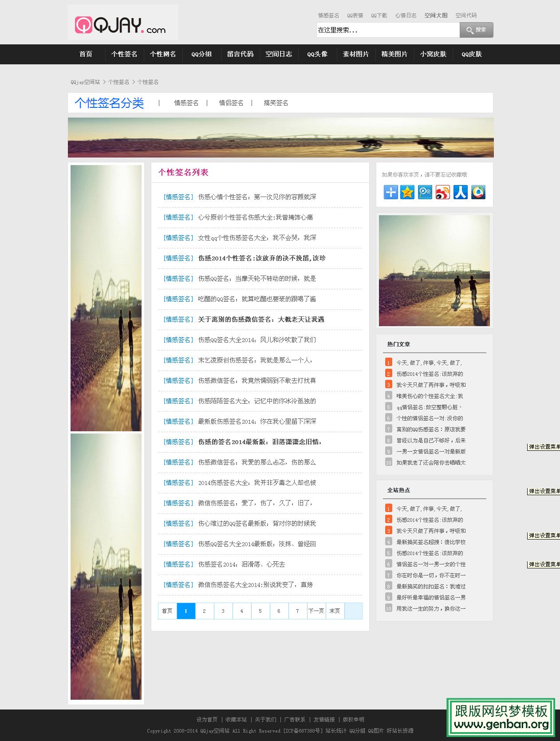
Task: Click the square beach cyclists photo
Action: click(434, 271)
